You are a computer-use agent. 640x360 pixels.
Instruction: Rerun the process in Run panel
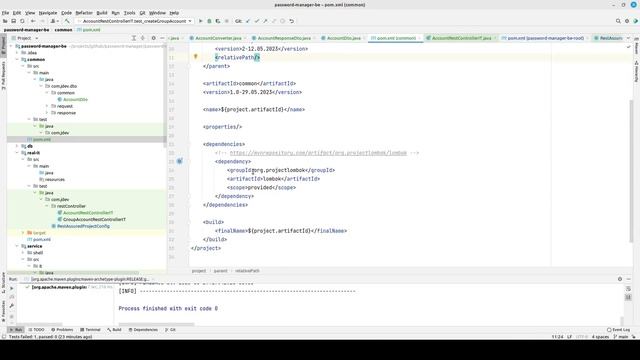click(x=11, y=288)
